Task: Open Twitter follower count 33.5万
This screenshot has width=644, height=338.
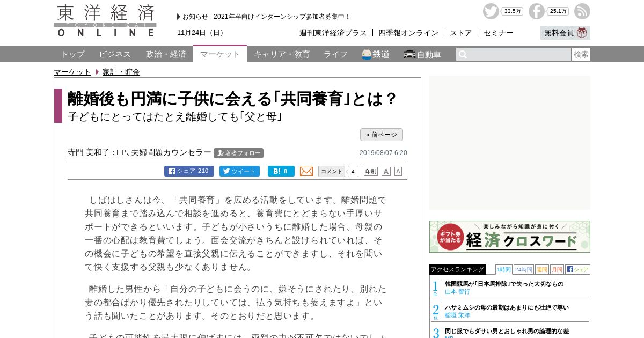Action: tap(512, 11)
